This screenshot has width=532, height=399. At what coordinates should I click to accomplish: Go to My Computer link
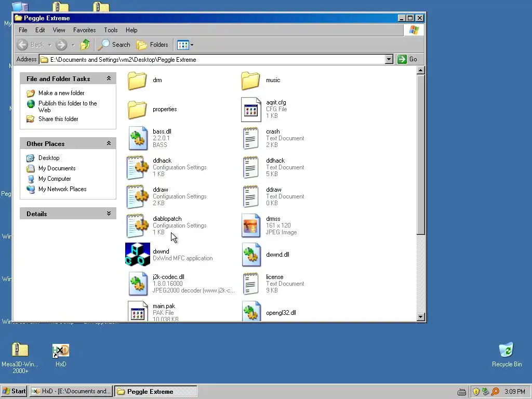[55, 179]
